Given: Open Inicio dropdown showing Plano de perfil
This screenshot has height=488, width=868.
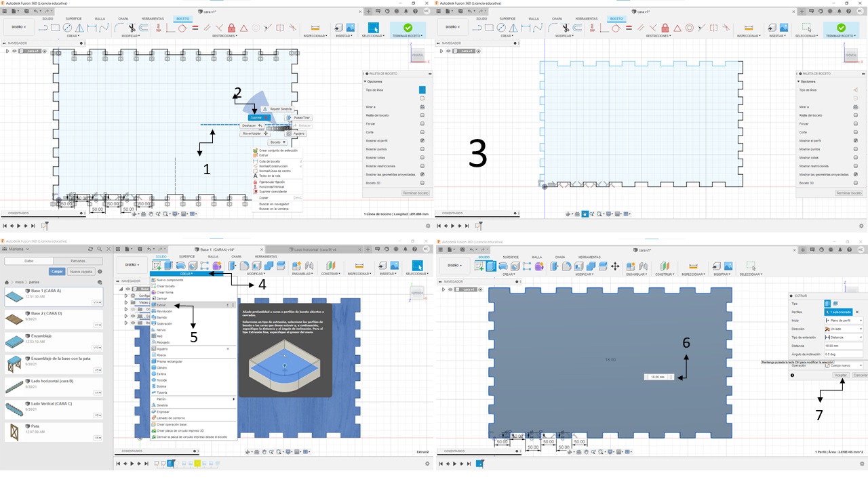Looking at the screenshot, I should 844,321.
